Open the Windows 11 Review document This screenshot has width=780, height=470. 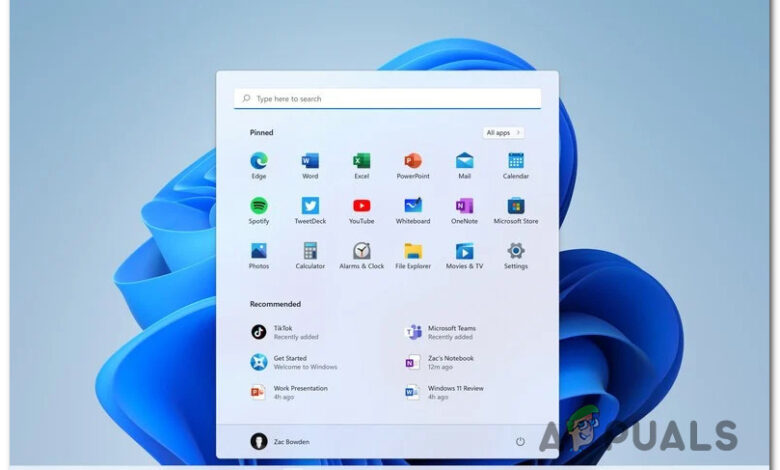[444, 392]
